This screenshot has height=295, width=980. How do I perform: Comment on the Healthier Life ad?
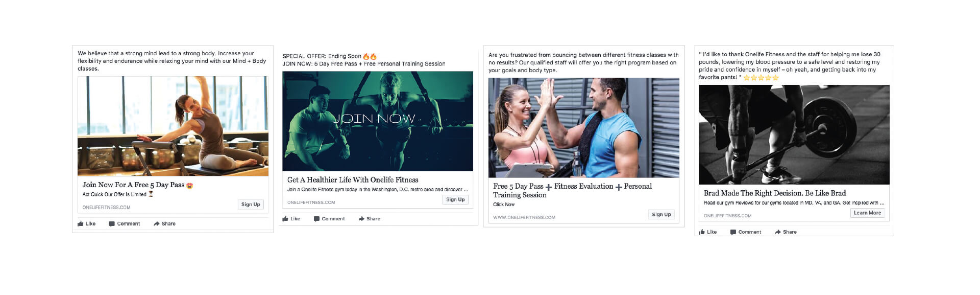(329, 219)
